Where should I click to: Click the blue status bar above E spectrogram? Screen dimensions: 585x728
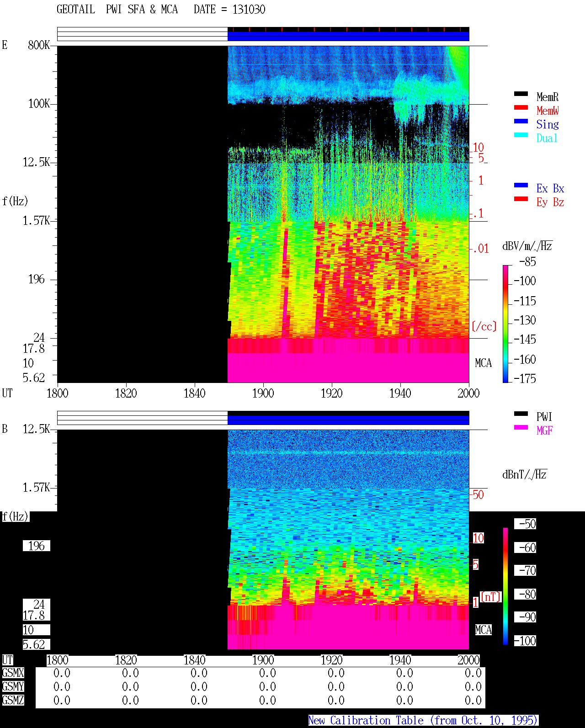tap(348, 36)
